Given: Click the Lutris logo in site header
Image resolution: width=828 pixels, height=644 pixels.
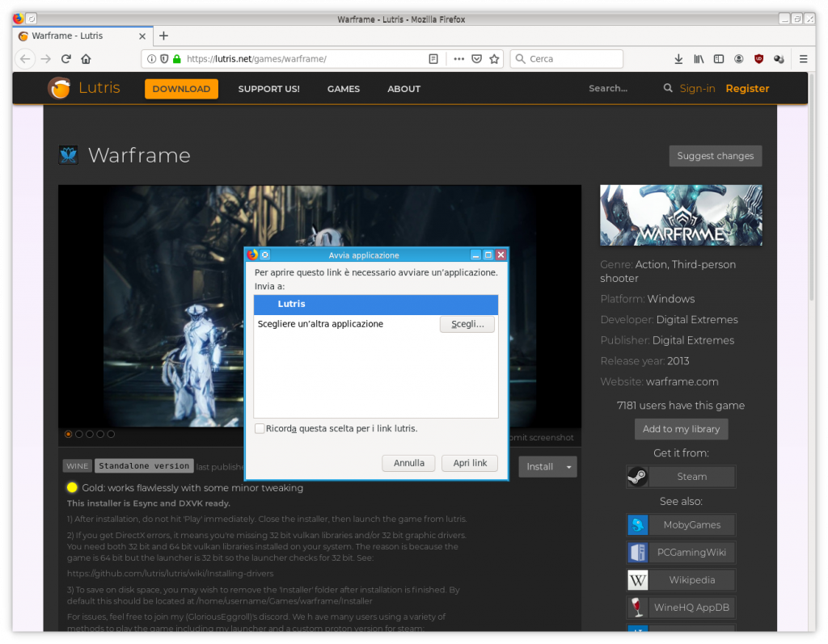Looking at the screenshot, I should click(84, 88).
